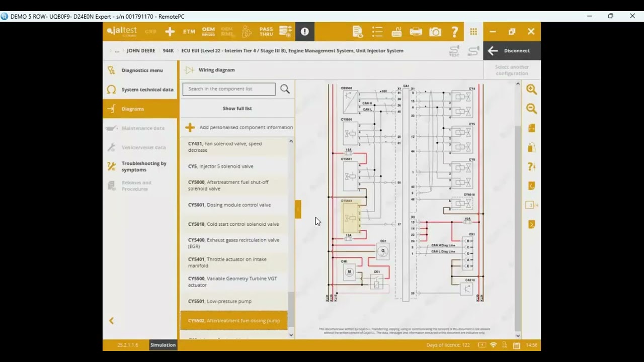Click the keyboard icon in toolbar
644x362 pixels.
point(396,32)
